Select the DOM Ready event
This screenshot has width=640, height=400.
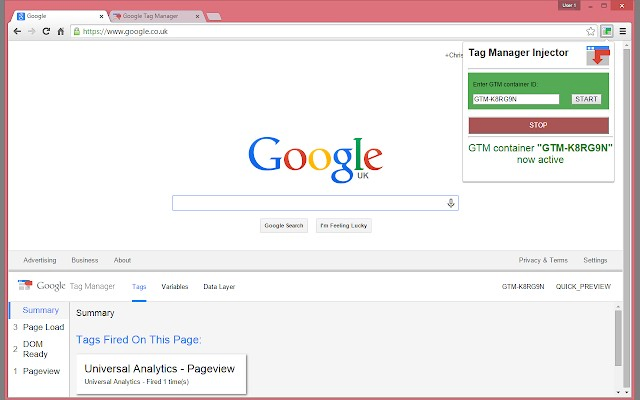(x=39, y=349)
